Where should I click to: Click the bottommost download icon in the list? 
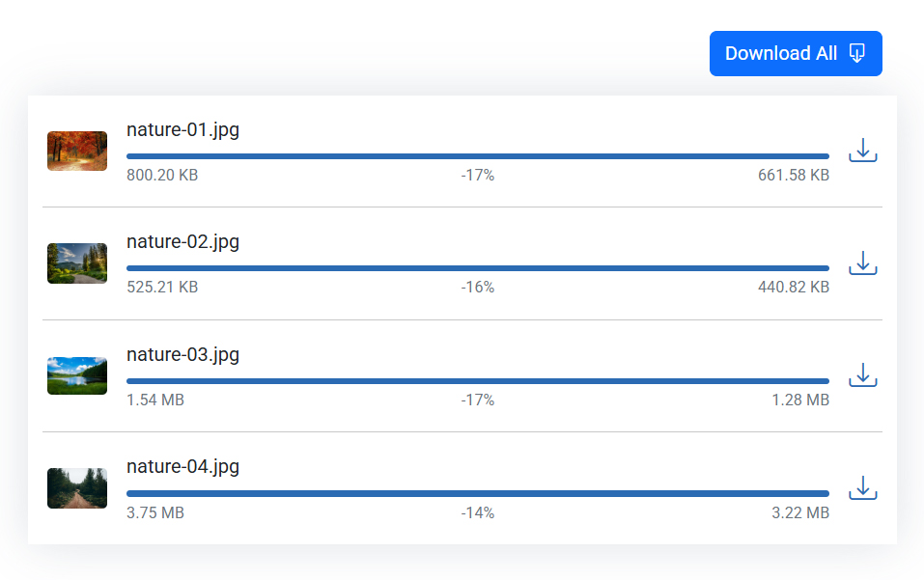click(x=862, y=488)
